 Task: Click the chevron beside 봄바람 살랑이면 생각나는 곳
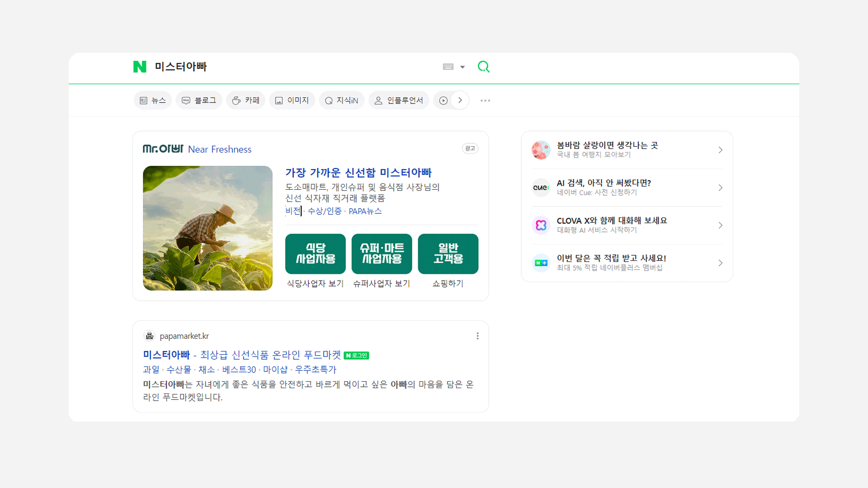point(721,150)
